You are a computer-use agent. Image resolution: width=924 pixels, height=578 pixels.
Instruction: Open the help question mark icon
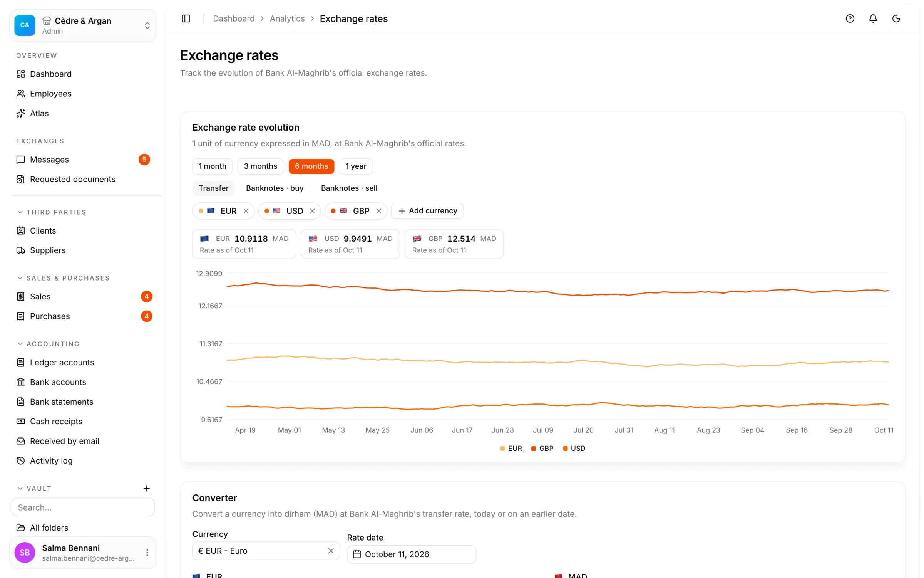point(850,18)
